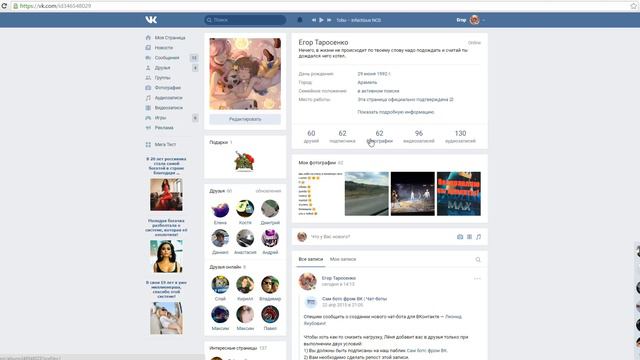640x360 pixels.
Task: Click the grid icon beside Мега Тест
Action: [x=148, y=144]
